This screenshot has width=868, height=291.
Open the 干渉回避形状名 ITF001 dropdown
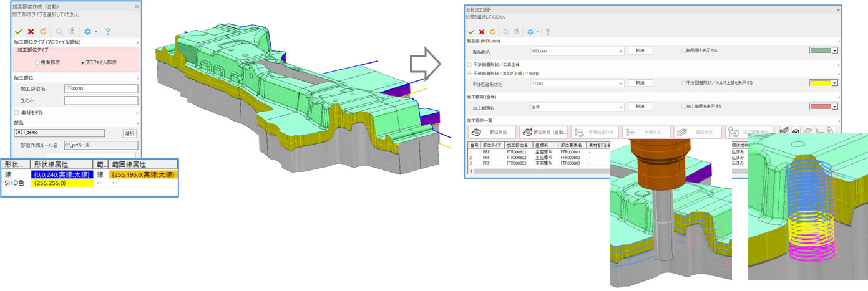(621, 83)
